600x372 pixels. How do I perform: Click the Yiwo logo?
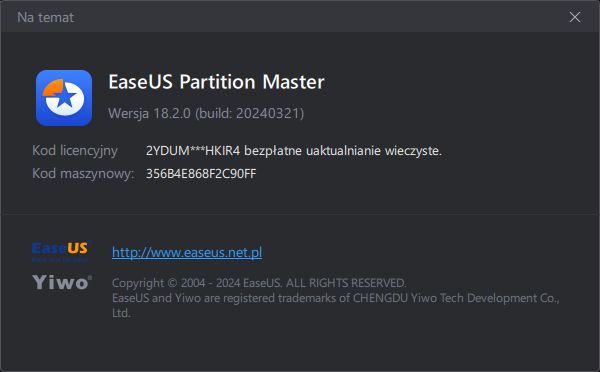pos(62,282)
